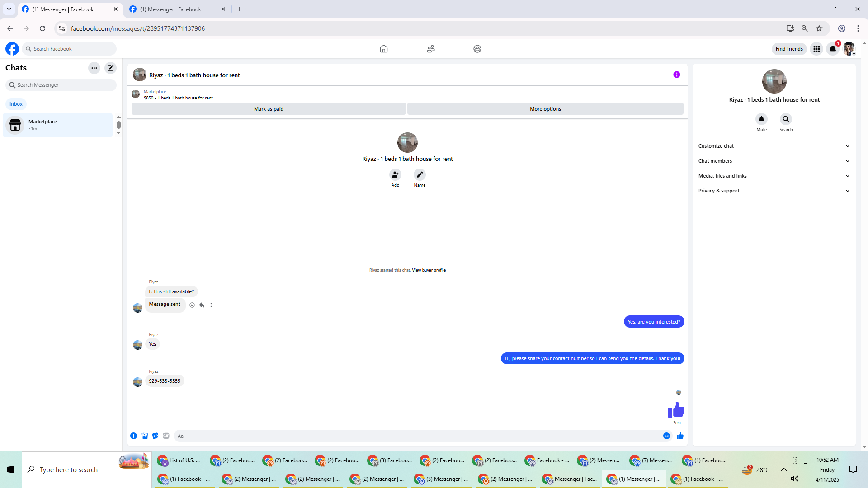Start a new message with compose icon

pos(111,68)
